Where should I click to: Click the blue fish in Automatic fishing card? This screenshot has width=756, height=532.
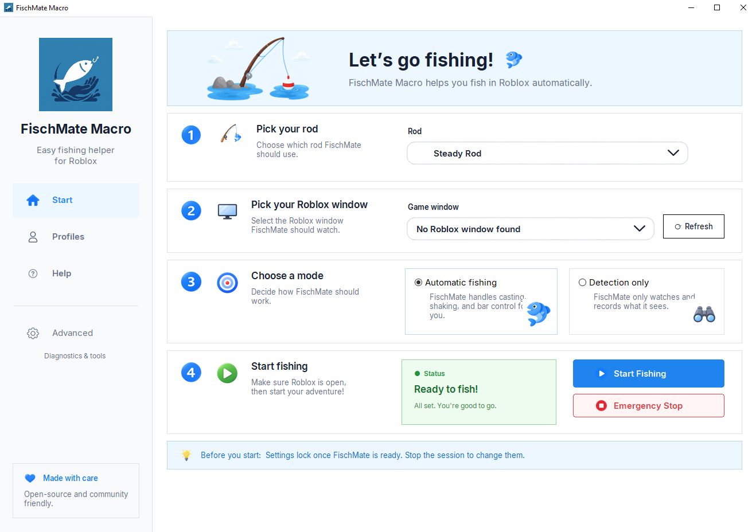pyautogui.click(x=539, y=314)
